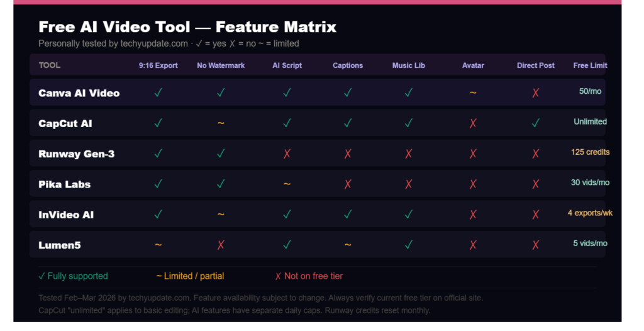Click the Lumen5 Music Lib checkmark
644x331 pixels.
pyautogui.click(x=408, y=245)
